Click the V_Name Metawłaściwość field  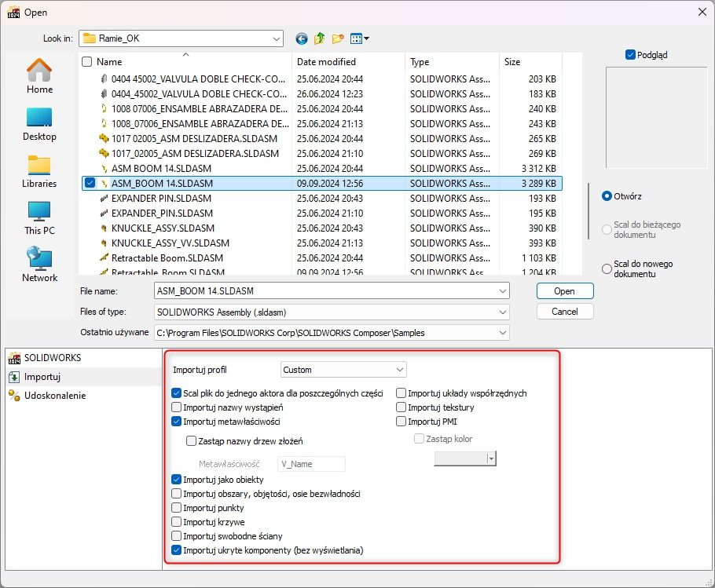(311, 464)
